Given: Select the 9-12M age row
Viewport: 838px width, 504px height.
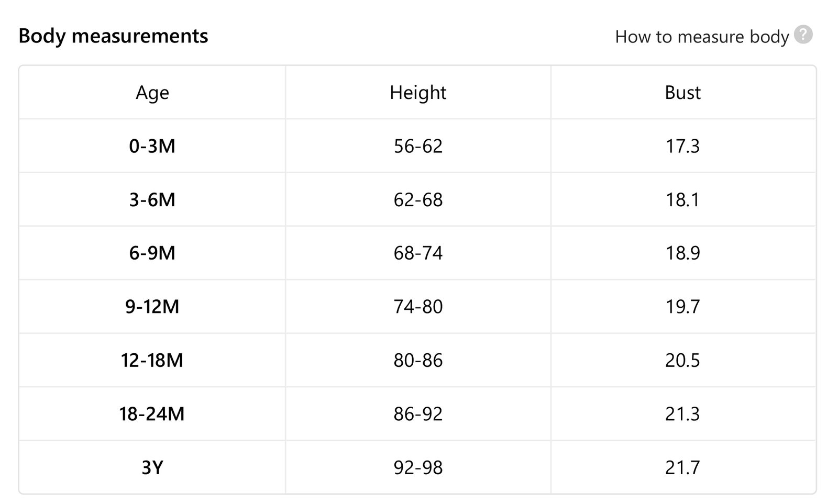Looking at the screenshot, I should coord(417,306).
